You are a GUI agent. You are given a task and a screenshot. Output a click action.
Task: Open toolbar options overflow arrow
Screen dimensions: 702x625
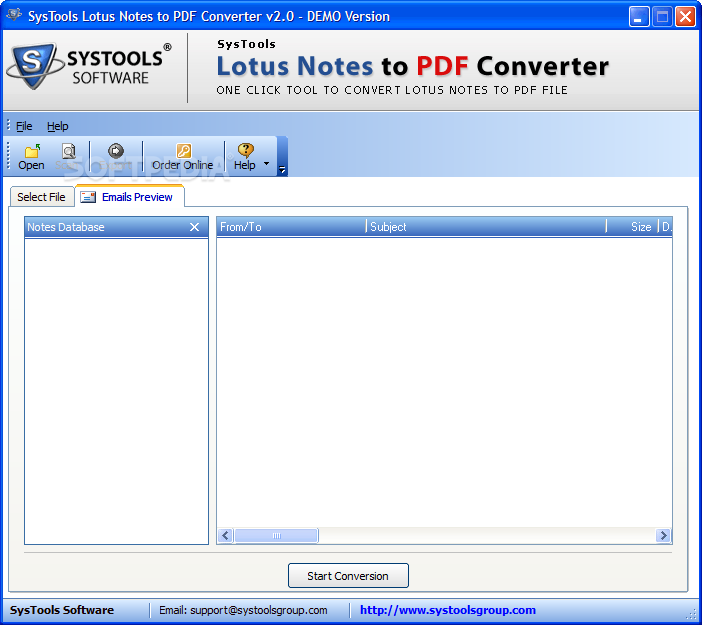click(282, 169)
